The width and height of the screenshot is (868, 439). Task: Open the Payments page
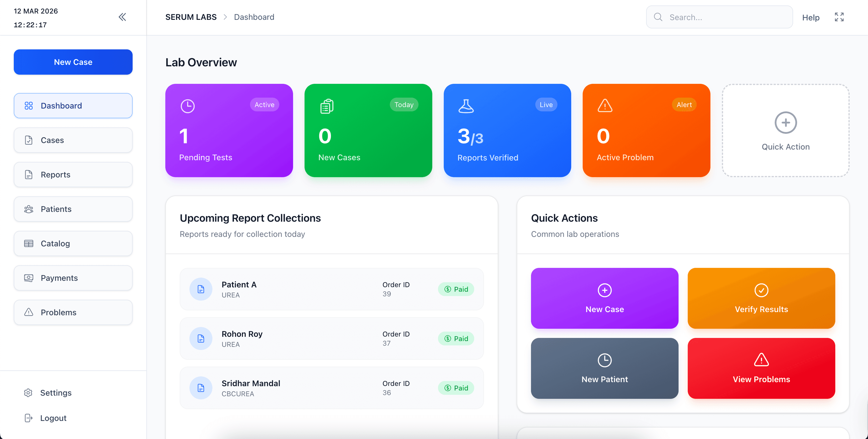(73, 278)
